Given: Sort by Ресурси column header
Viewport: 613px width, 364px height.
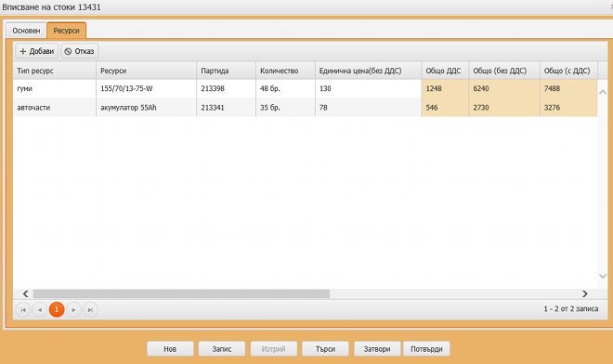Looking at the screenshot, I should [x=146, y=71].
